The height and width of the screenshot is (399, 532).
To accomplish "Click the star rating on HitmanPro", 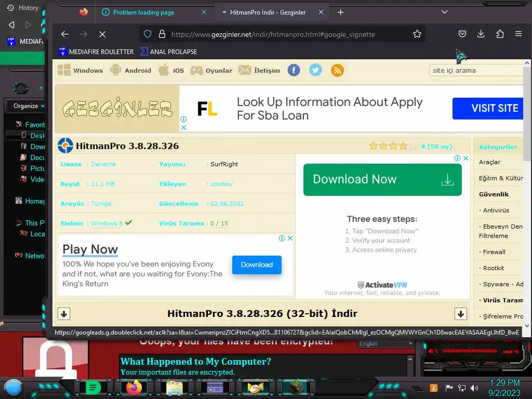I will coord(393,146).
